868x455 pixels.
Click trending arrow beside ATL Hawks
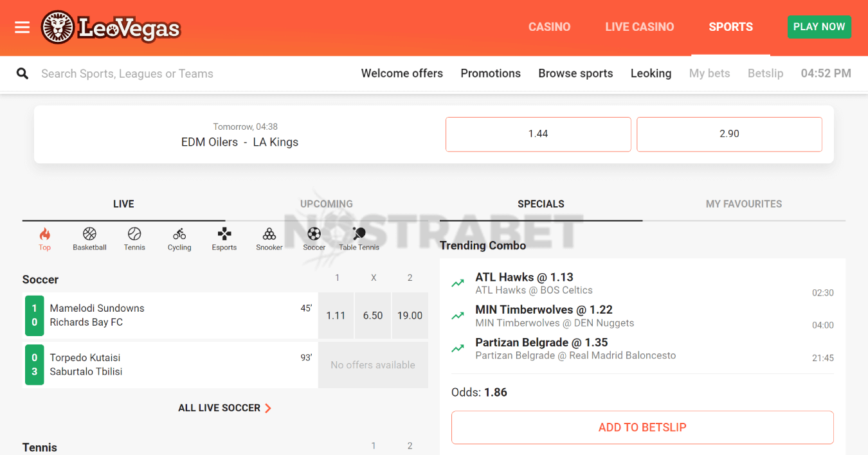click(x=458, y=283)
